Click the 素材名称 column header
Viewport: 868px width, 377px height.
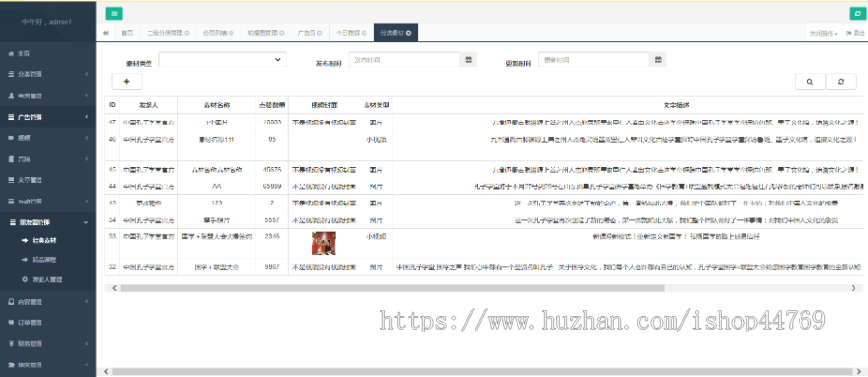coord(216,105)
